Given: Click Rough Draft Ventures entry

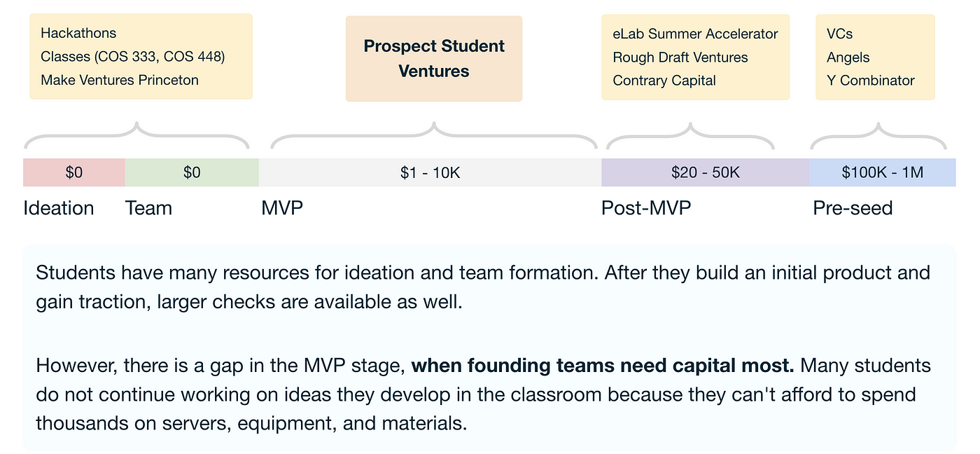Looking at the screenshot, I should click(680, 57).
